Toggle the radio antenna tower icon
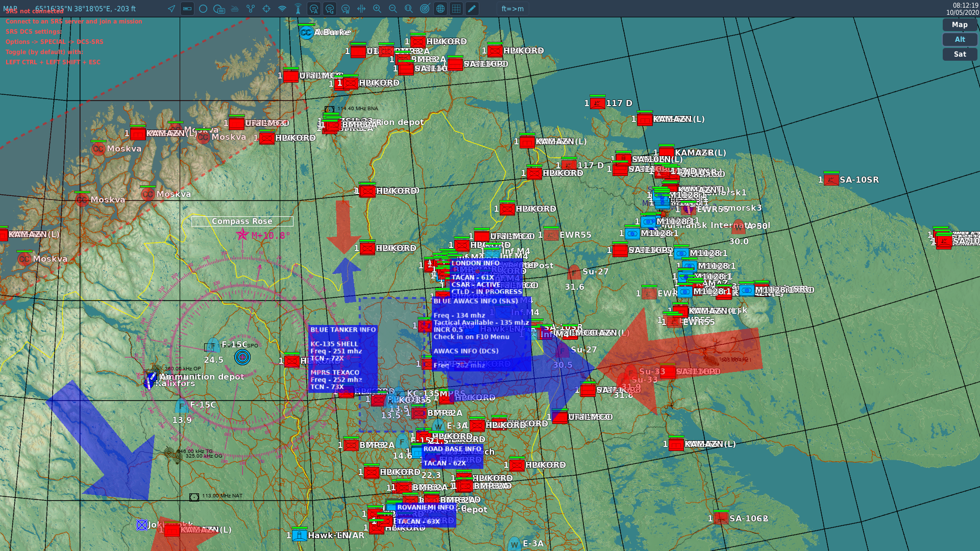This screenshot has height=551, width=980. (298, 9)
